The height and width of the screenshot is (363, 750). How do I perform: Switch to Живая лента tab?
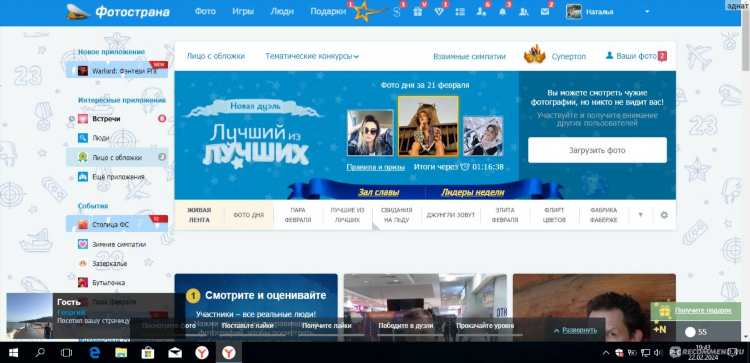coord(199,215)
